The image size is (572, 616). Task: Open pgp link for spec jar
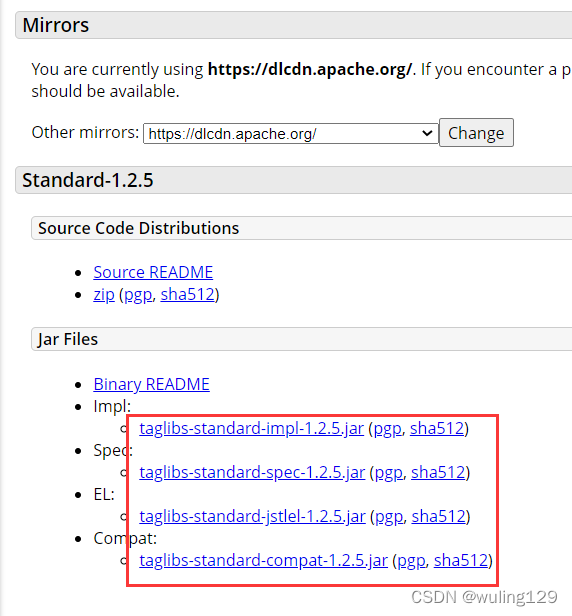389,473
